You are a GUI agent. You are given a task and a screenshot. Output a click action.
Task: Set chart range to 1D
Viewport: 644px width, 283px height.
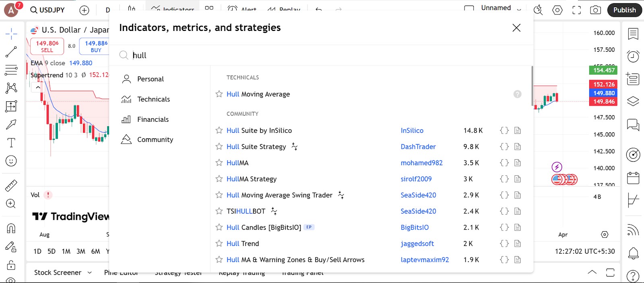(37, 251)
